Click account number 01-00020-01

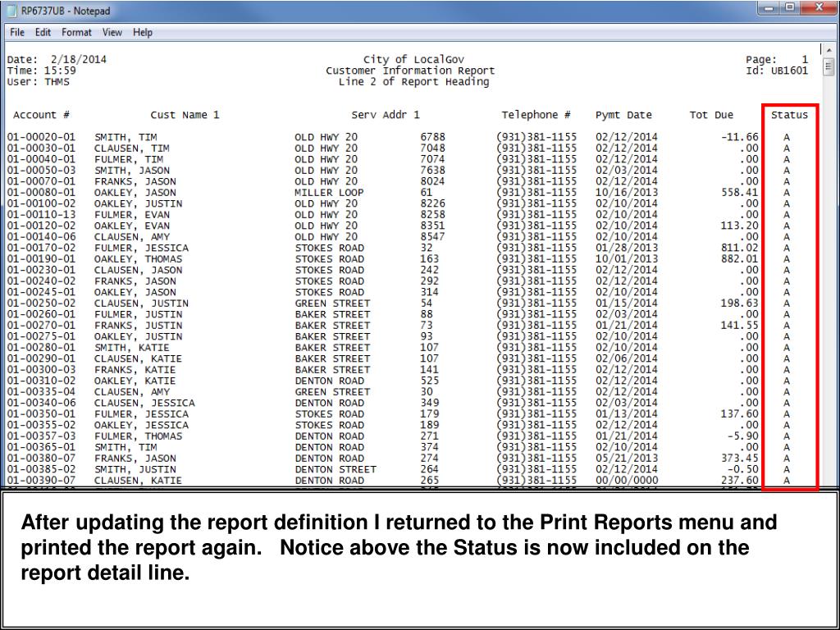(41, 137)
